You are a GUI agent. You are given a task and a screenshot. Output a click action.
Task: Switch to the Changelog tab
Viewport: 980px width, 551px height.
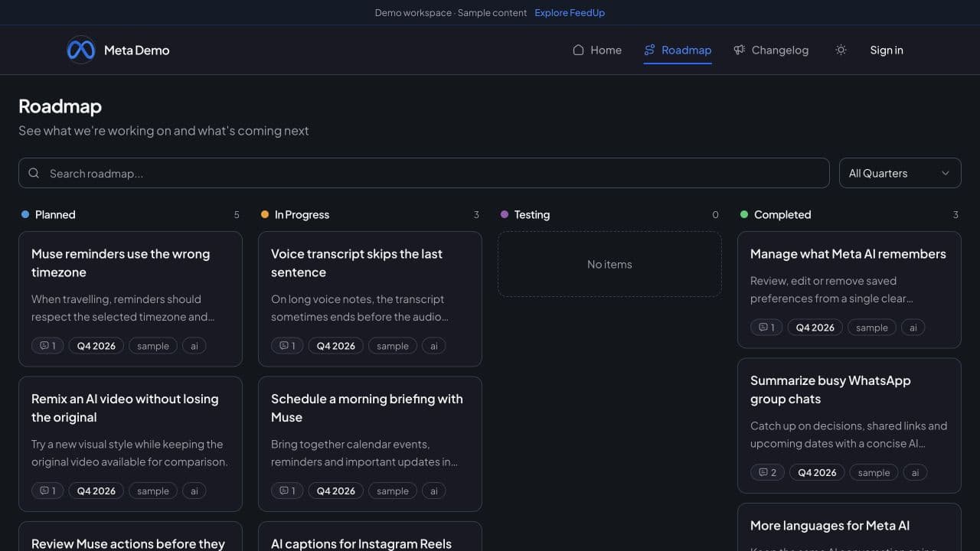pyautogui.click(x=770, y=50)
